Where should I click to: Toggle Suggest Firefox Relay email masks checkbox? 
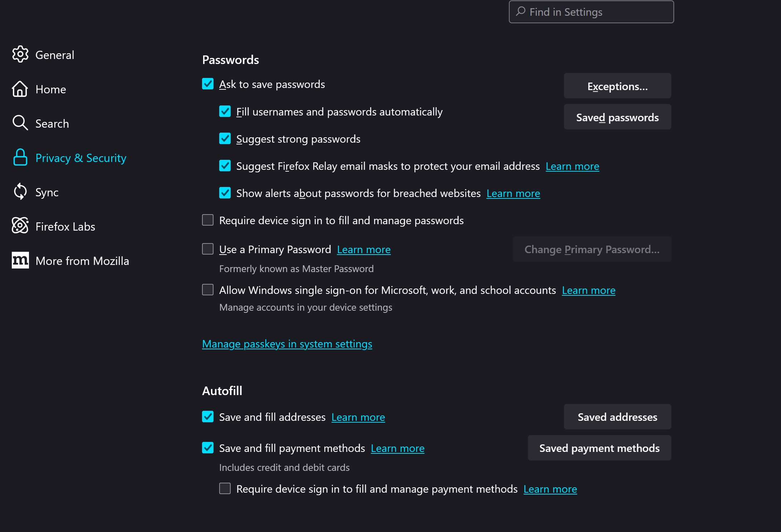[x=225, y=166]
